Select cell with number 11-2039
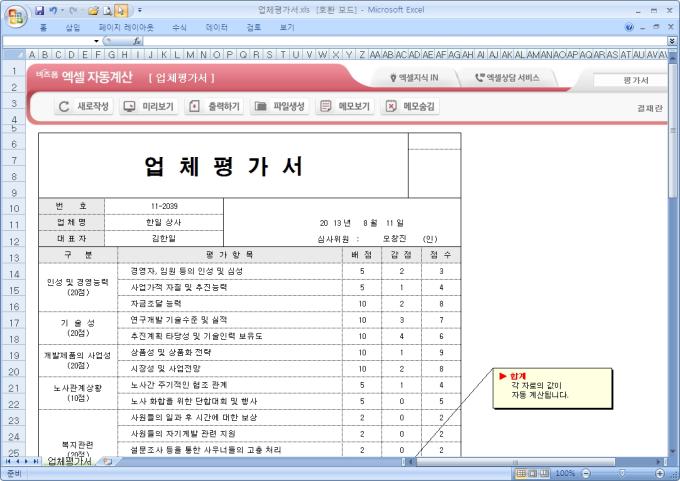 (164, 206)
